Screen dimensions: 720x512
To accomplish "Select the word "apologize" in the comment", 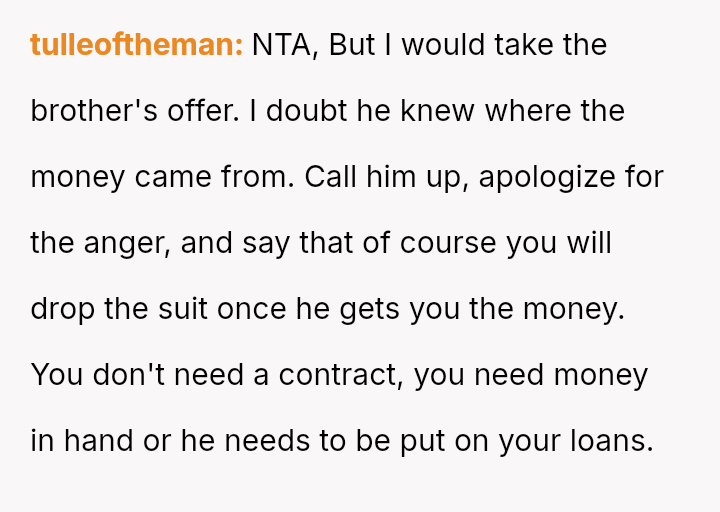I will pos(547,179).
